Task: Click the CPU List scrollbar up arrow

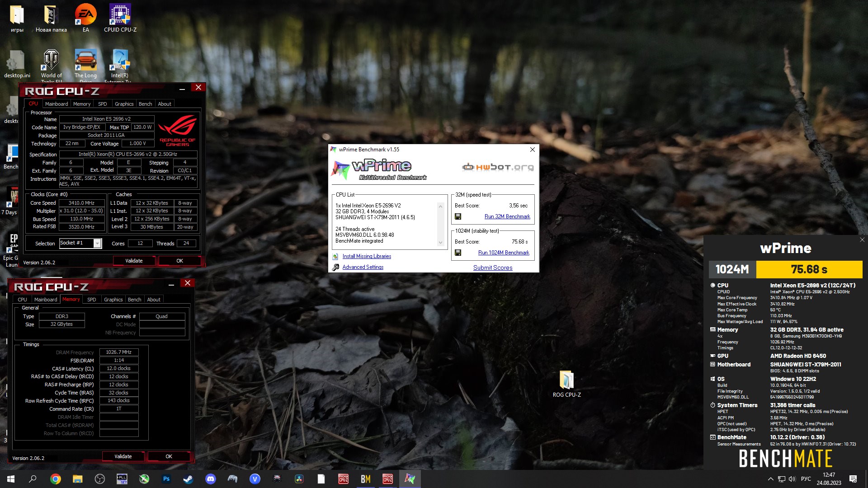Action: coord(440,206)
